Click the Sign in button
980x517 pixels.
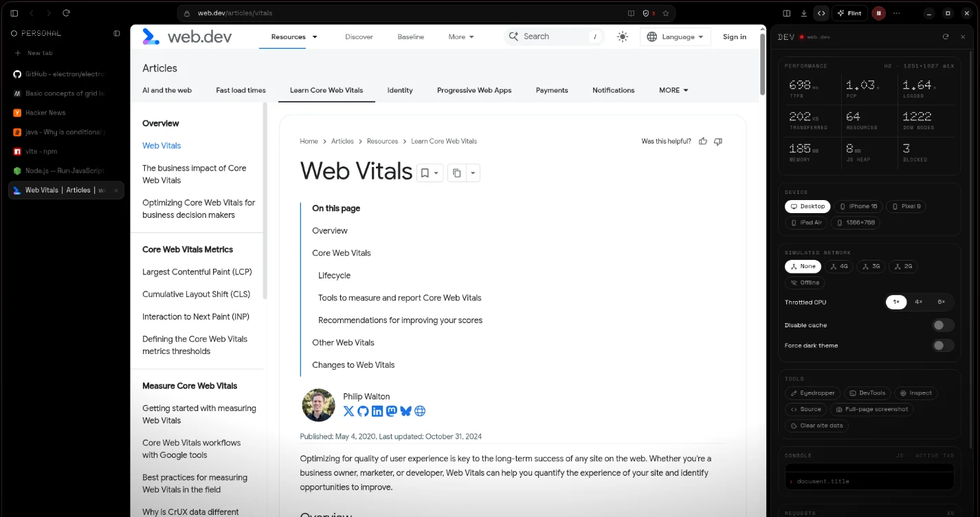point(735,37)
